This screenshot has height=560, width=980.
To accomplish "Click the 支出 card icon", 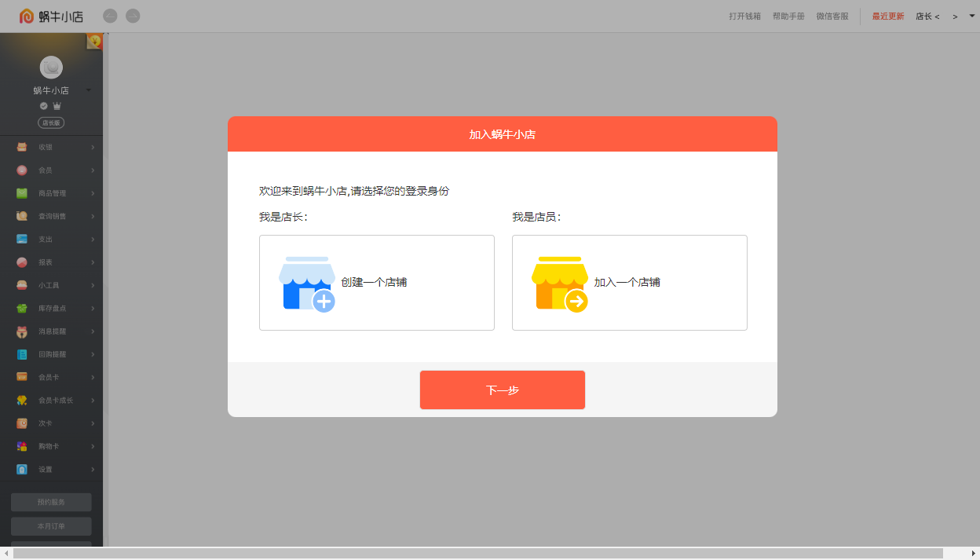I will point(22,239).
